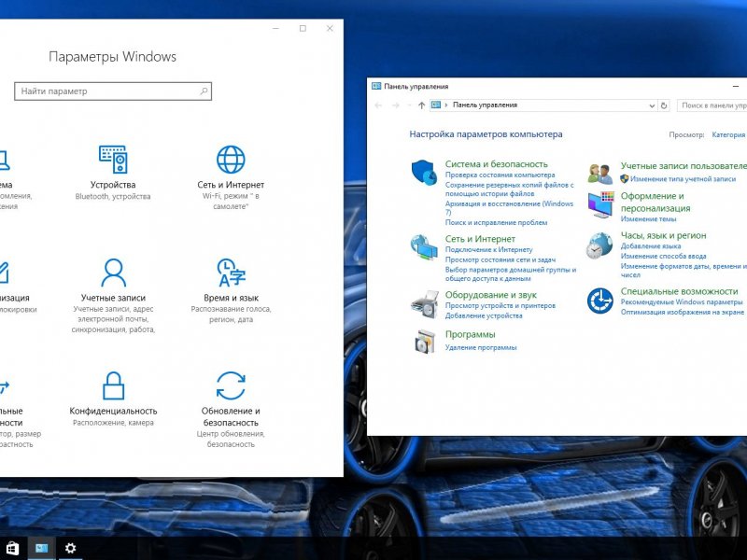
Task: Maximize the Settings window
Action: point(303,29)
